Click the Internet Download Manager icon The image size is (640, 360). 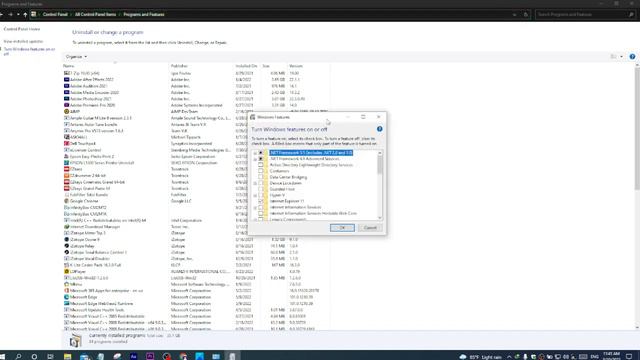click(67, 227)
